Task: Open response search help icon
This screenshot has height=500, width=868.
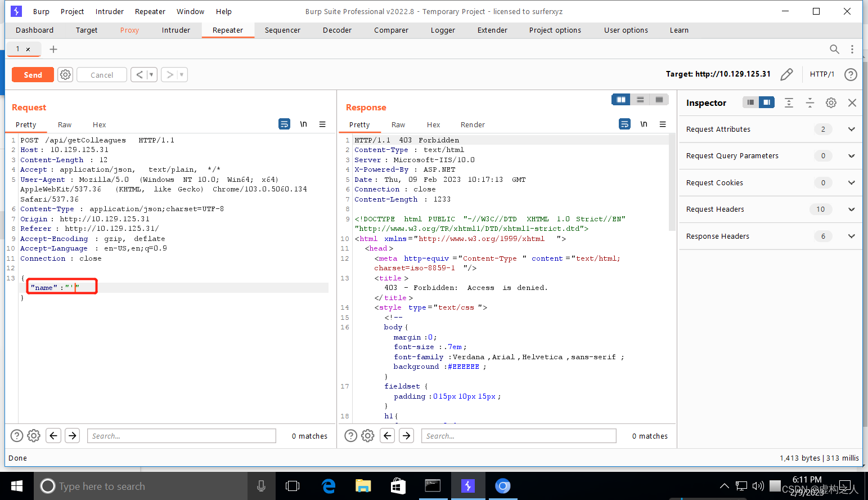Action: 351,436
